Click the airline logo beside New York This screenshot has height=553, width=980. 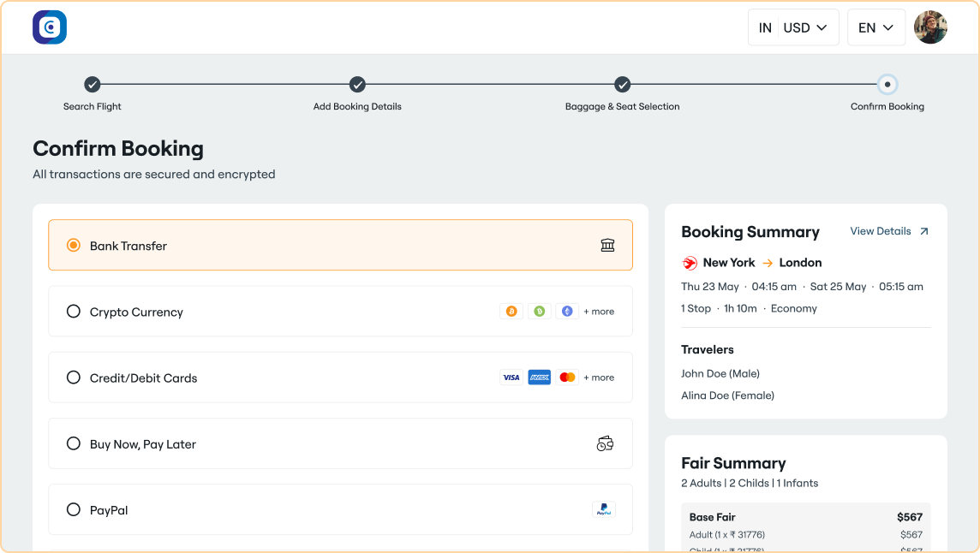pos(688,263)
